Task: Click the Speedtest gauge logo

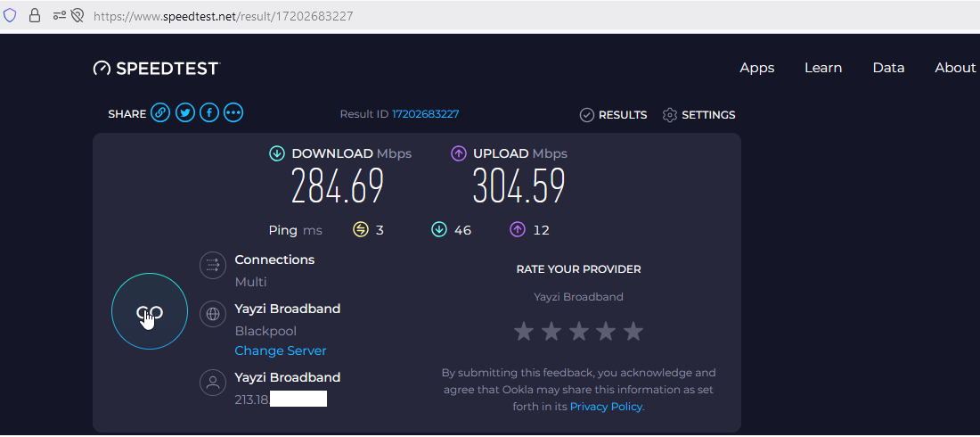Action: [x=102, y=69]
